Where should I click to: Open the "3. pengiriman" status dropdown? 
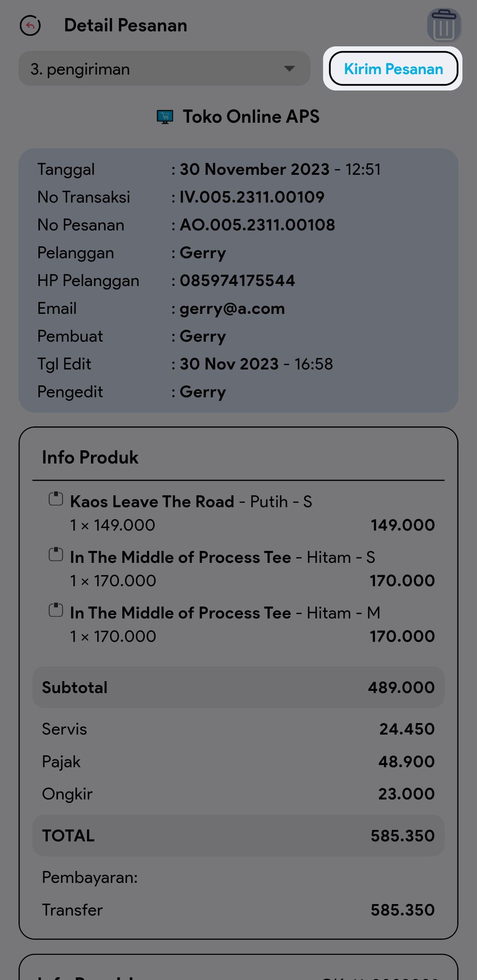(x=150, y=69)
